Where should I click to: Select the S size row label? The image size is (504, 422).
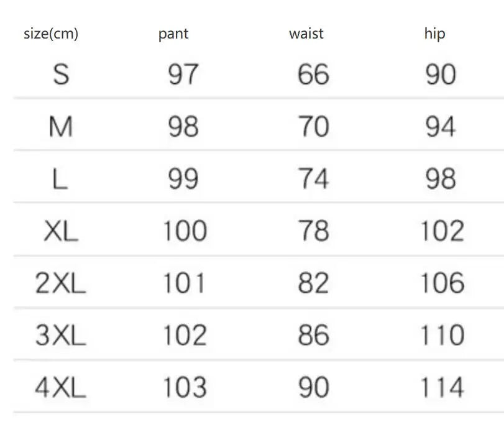point(61,74)
